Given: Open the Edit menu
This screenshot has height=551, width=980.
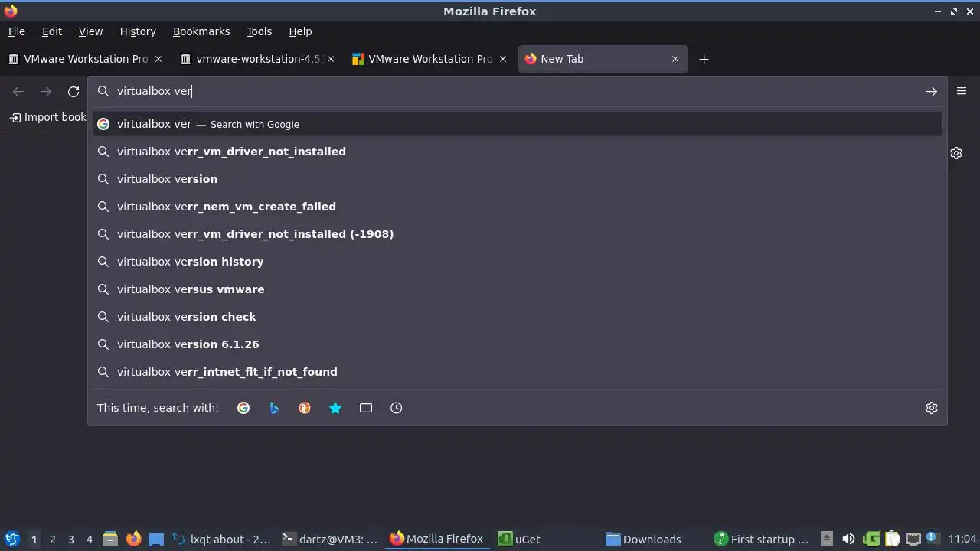Looking at the screenshot, I should coord(52,31).
